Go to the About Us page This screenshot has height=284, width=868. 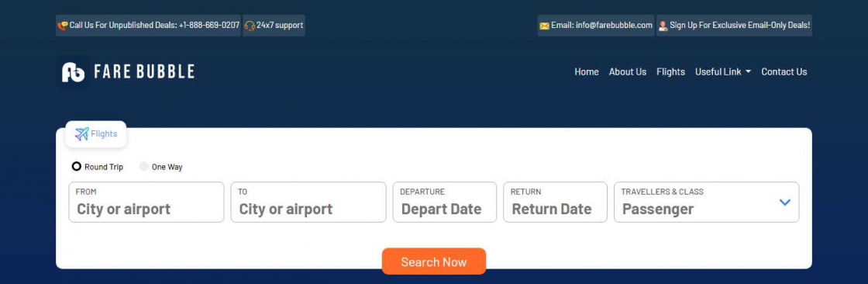tap(628, 71)
